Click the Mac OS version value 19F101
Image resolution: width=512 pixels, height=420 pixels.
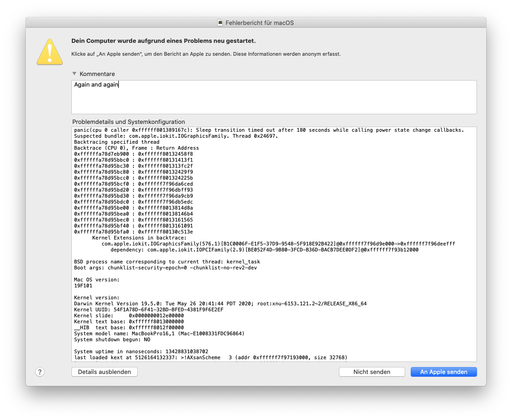[83, 286]
